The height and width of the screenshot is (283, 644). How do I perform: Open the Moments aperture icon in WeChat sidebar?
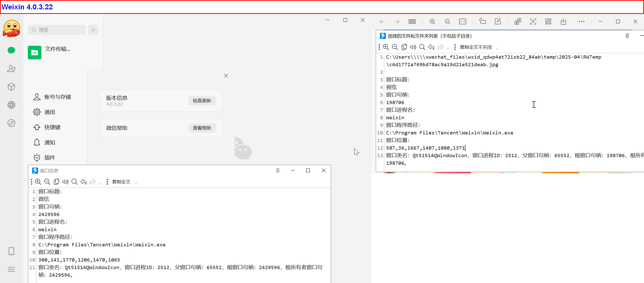pyautogui.click(x=11, y=105)
